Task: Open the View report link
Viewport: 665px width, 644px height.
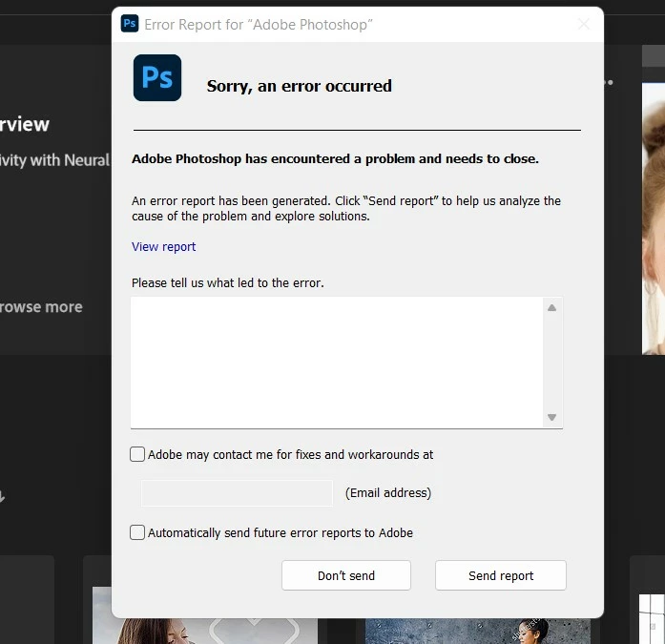Action: coord(164,247)
